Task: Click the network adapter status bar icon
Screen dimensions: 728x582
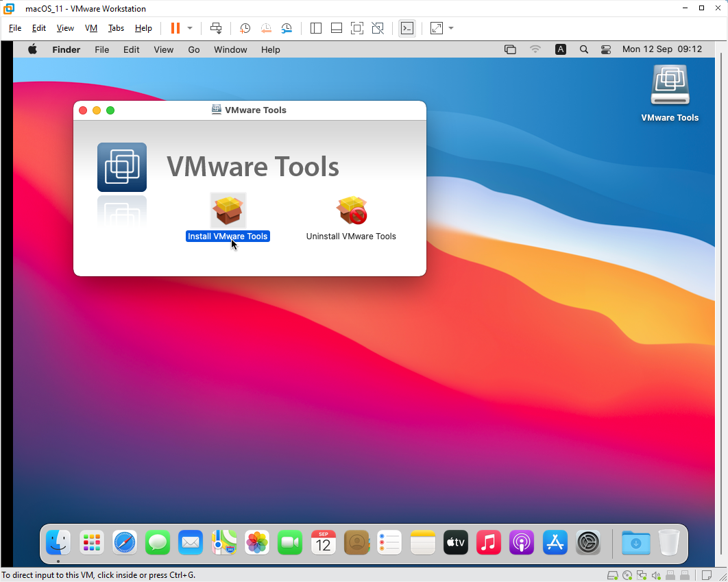Action: pyautogui.click(x=642, y=576)
